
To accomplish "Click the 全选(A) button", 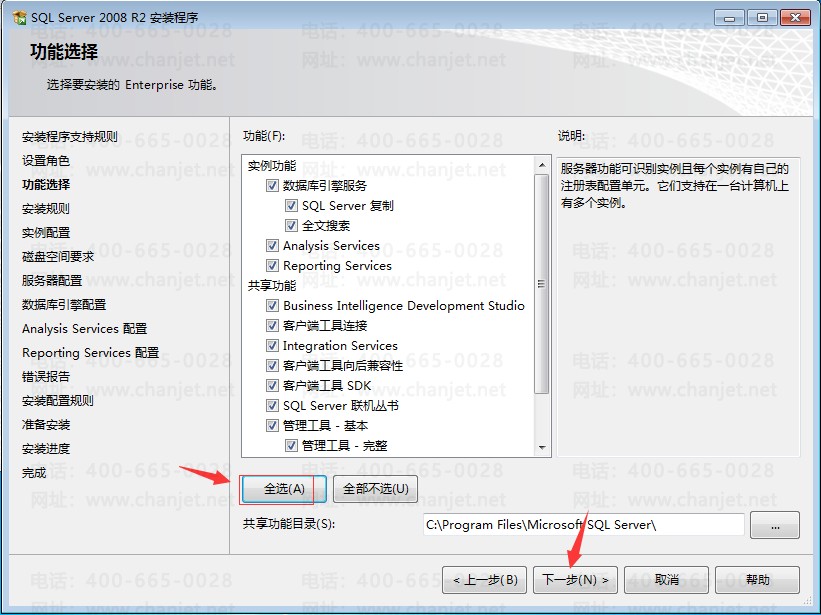I will [x=284, y=489].
